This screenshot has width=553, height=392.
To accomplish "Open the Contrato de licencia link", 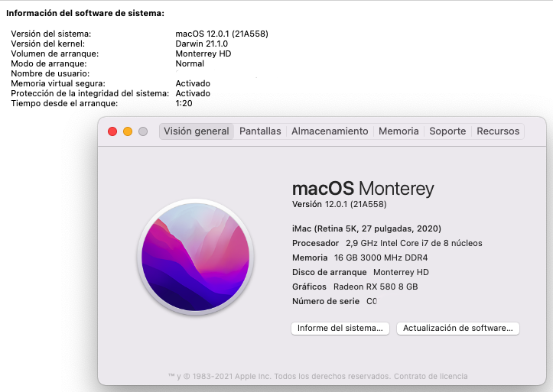I will tap(431, 376).
